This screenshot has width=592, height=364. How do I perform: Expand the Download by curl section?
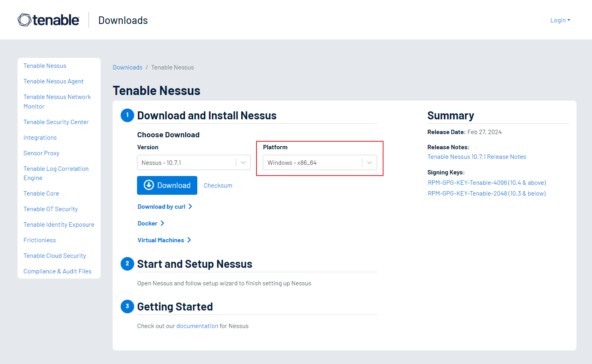pos(165,207)
